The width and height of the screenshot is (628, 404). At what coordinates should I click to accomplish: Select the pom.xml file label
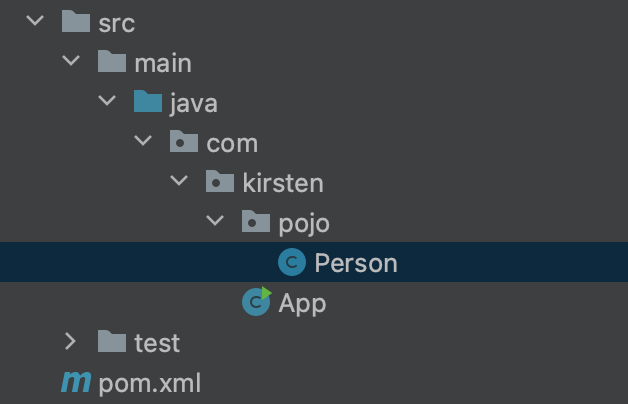[150, 384]
